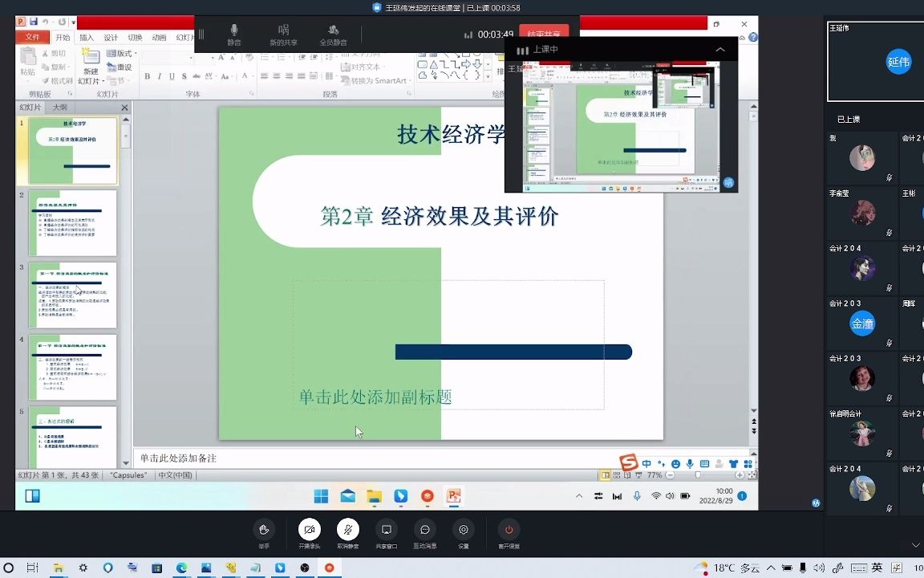Open the New Slide dropdown arrow
The image size is (924, 578).
103,80
